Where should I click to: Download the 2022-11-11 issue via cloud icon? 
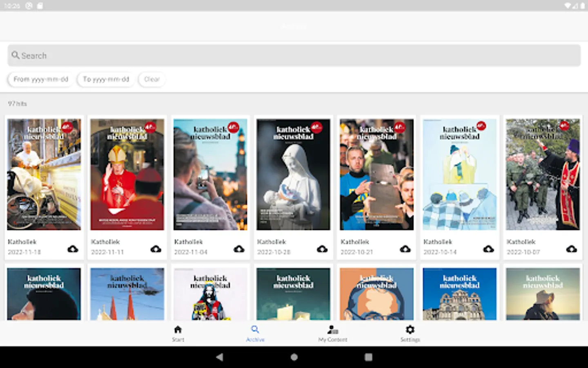tap(156, 249)
